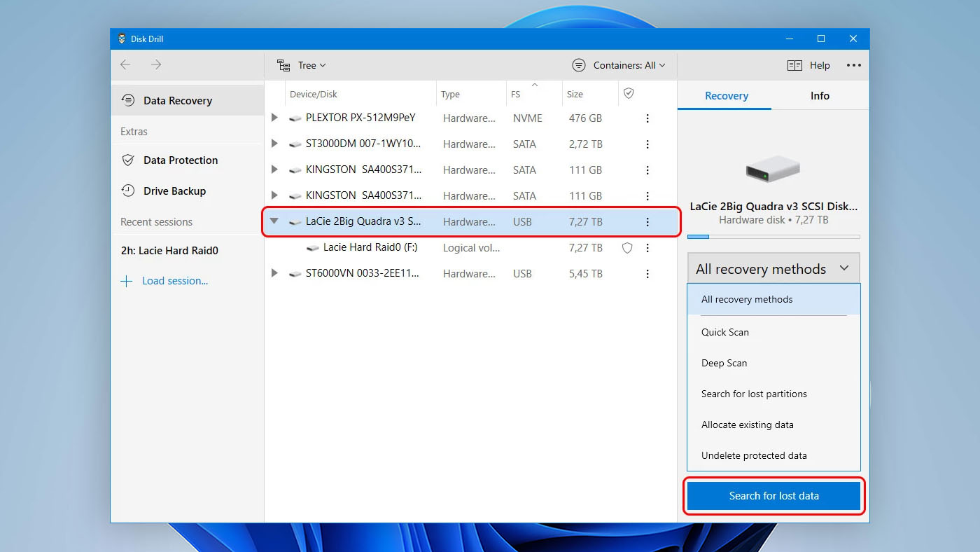Click the protection shield column header icon

(x=629, y=93)
